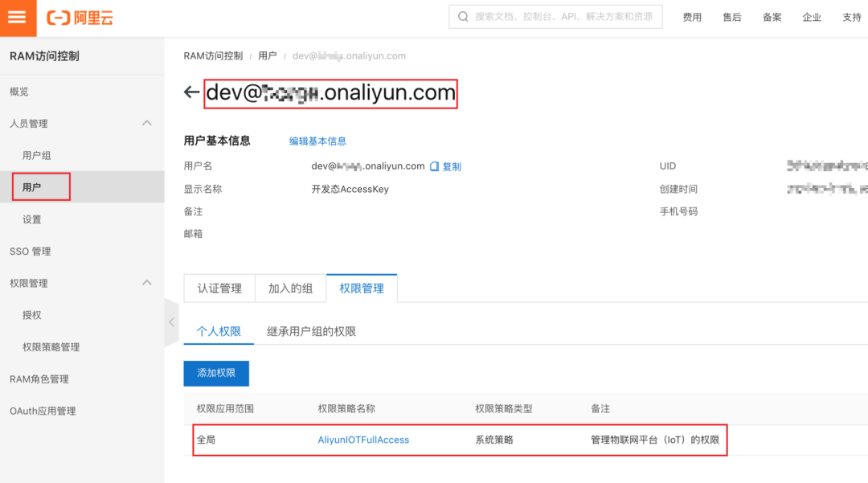868x483 pixels.
Task: Switch to the 权限管理 tab in the user detail tabs
Action: pos(362,289)
